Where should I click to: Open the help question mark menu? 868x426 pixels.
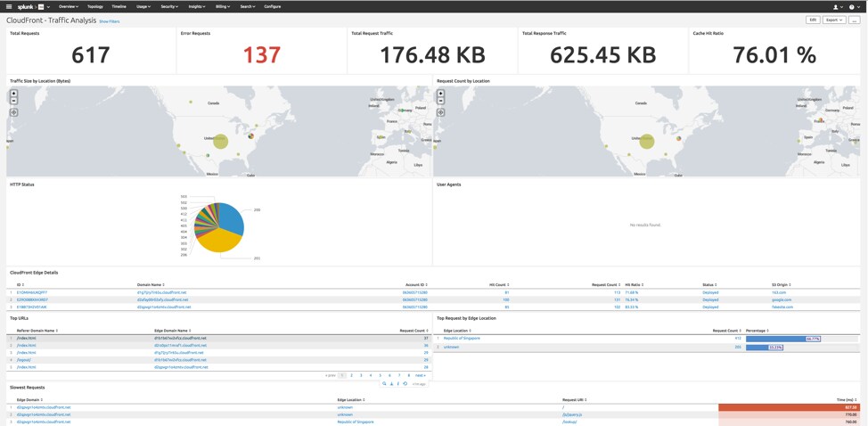(853, 6)
